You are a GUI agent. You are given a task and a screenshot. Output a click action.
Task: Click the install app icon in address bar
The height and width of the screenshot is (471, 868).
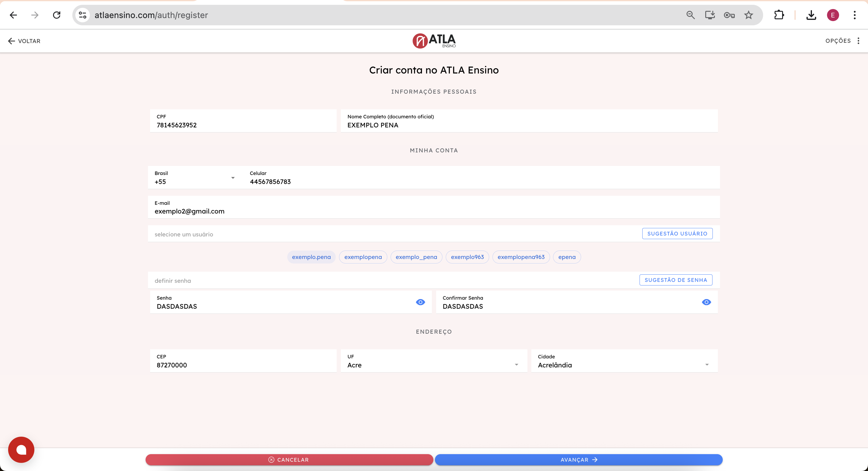[x=710, y=15]
